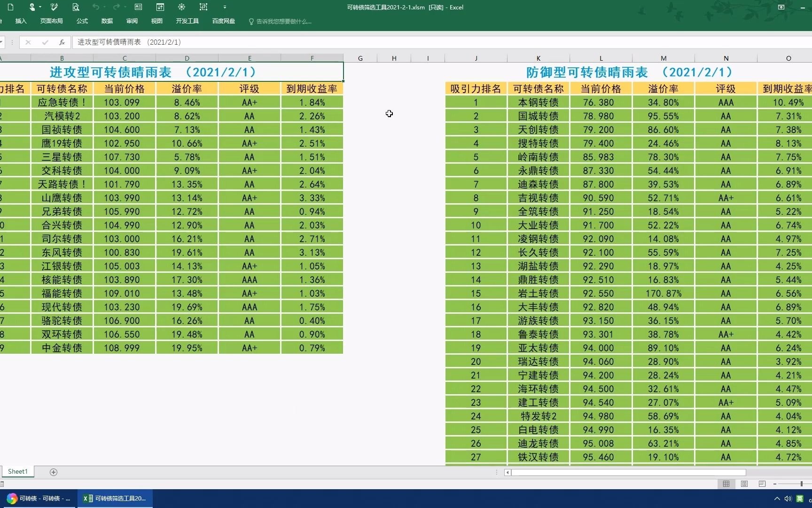Click rating cell AAA for 核能转债

tap(250, 279)
